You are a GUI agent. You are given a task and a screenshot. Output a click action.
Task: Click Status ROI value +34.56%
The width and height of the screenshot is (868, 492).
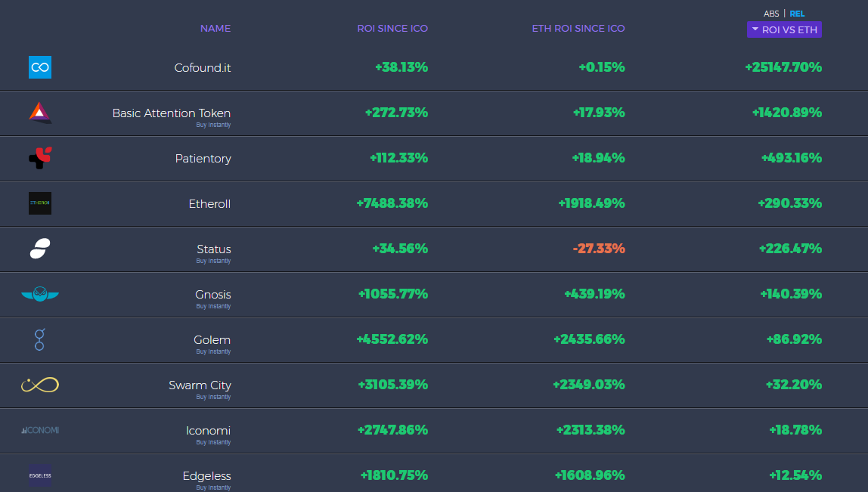400,249
